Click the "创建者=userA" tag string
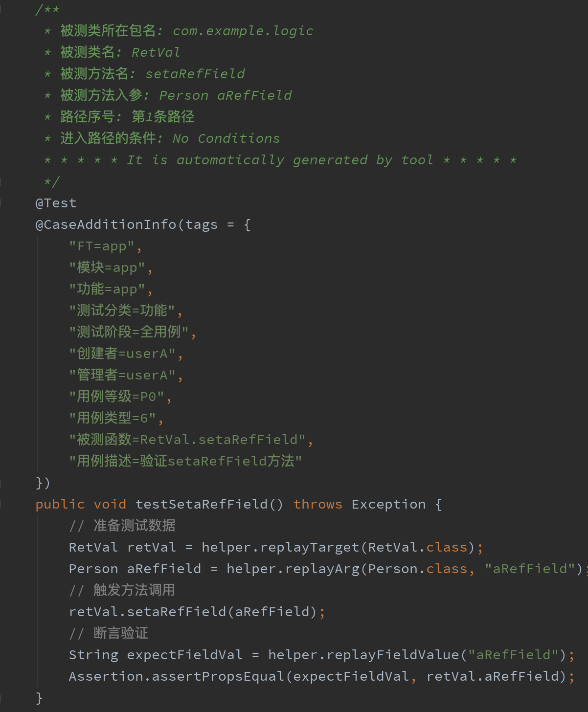 [122, 354]
